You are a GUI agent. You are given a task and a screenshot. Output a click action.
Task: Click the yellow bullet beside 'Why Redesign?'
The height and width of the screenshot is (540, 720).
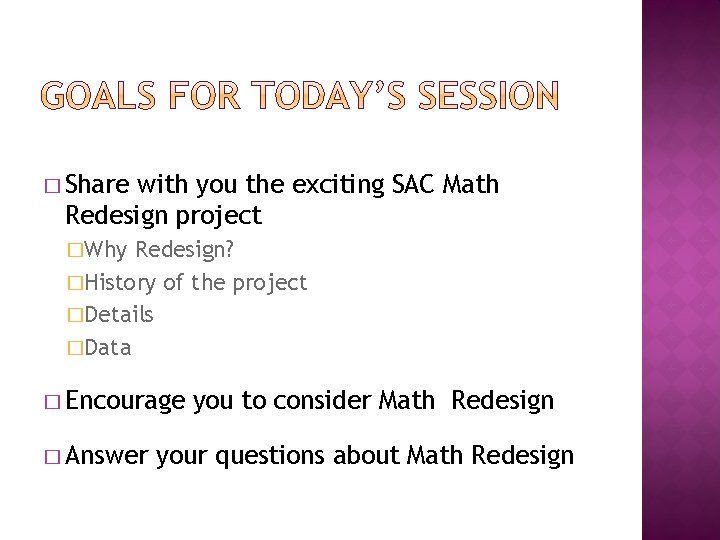75,250
